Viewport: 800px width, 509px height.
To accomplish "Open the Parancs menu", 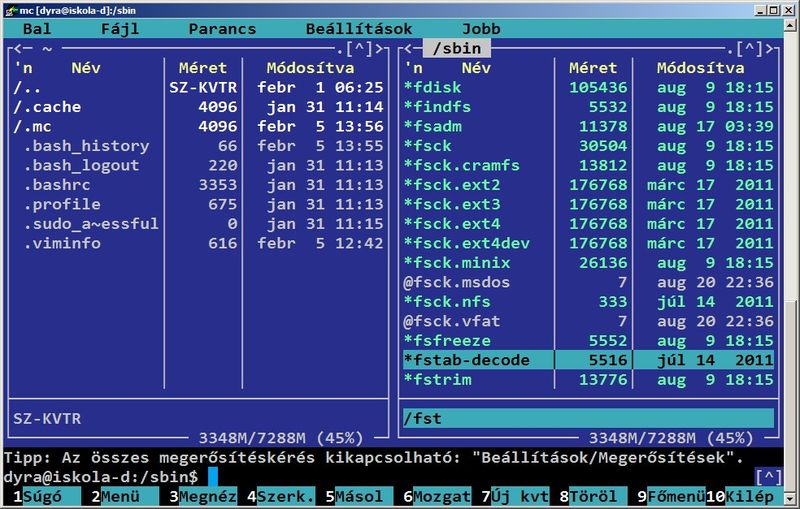I will [x=222, y=29].
